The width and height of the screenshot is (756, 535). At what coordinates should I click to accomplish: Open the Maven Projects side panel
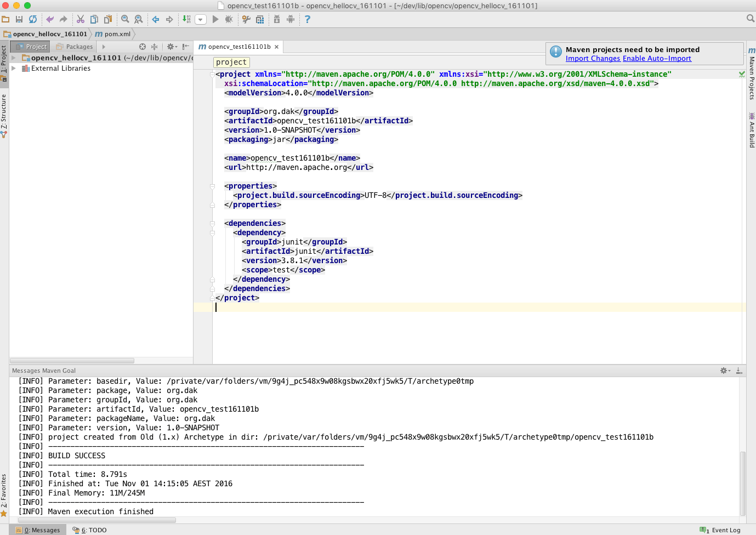click(752, 73)
